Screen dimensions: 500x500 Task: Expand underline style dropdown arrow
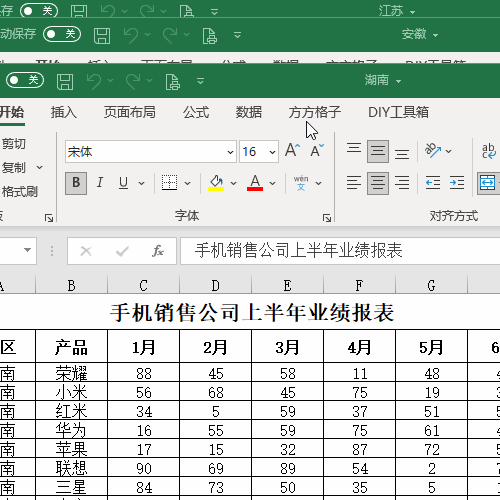click(142, 183)
